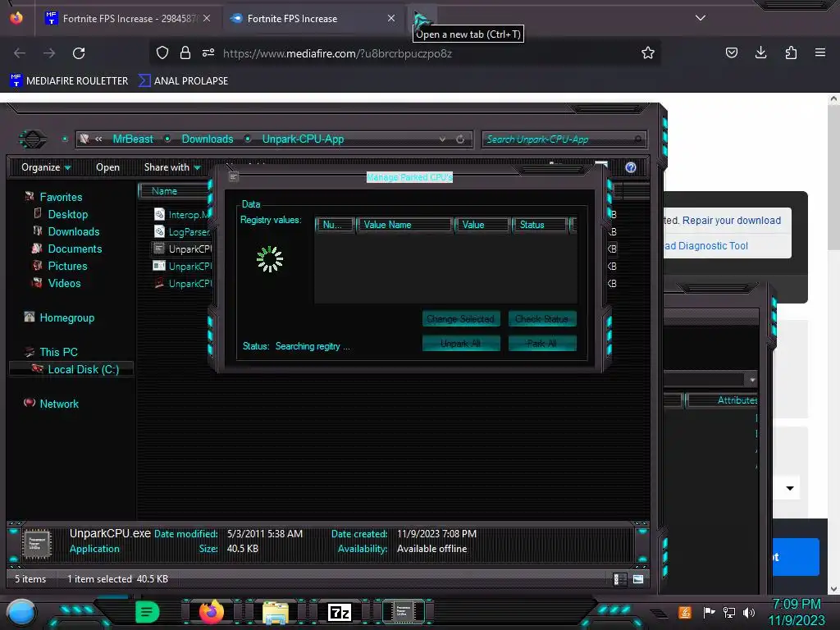Go back one page in Firefox
This screenshot has height=630, width=840.
tap(20, 53)
